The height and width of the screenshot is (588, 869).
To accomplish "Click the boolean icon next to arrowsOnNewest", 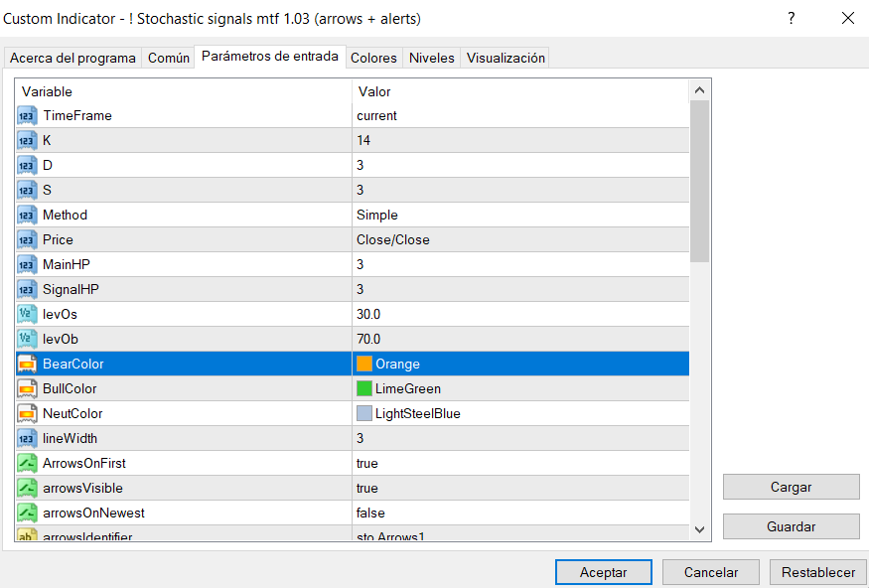I will pyautogui.click(x=27, y=514).
